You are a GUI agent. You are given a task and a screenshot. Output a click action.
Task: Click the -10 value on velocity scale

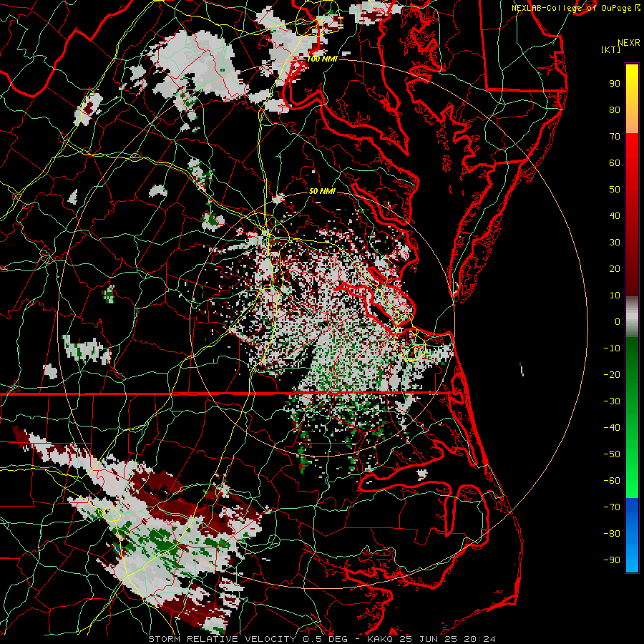[x=612, y=348]
